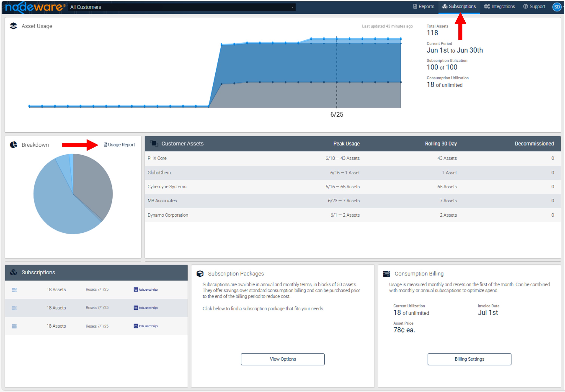Click the third subscription's server icon
The width and height of the screenshot is (565, 392).
[14, 326]
